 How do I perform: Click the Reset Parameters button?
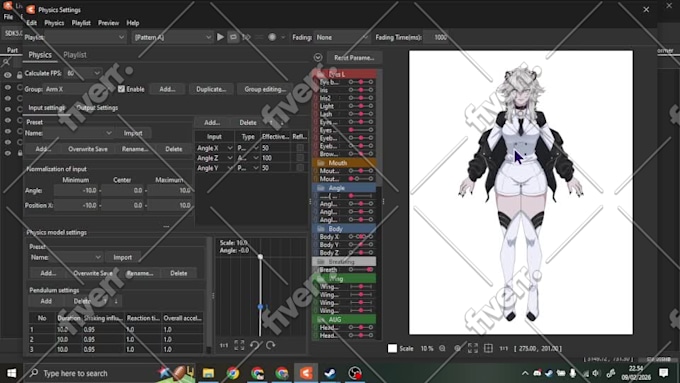[x=354, y=58]
